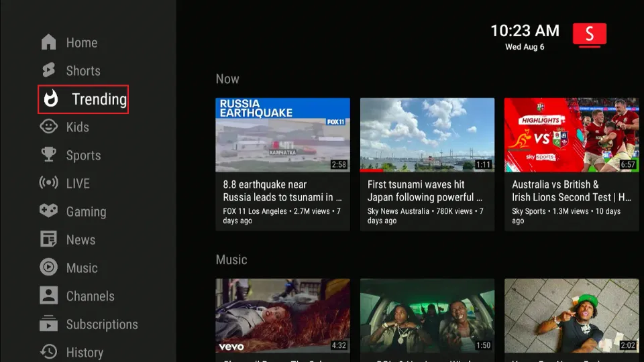Click the Sports trophy icon

click(48, 154)
